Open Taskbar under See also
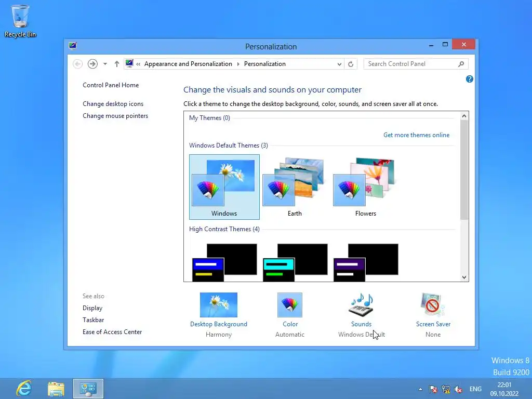Viewport: 532px width, 399px height. (94, 320)
